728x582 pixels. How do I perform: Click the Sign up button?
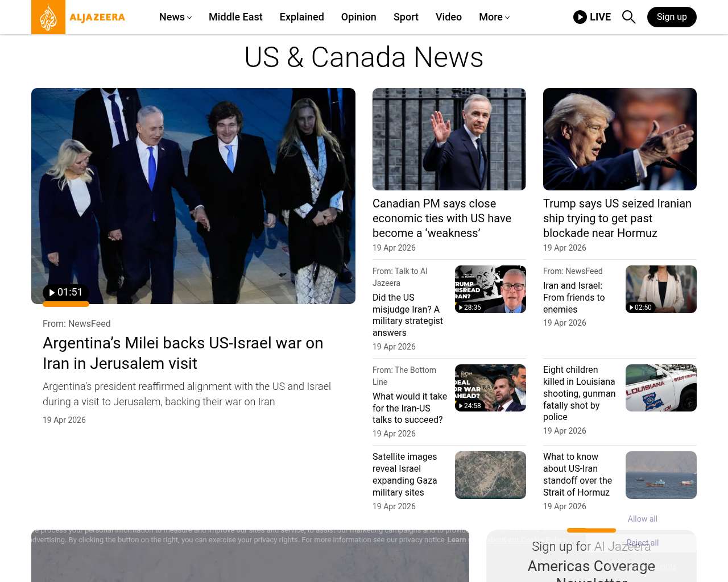coord(671,17)
